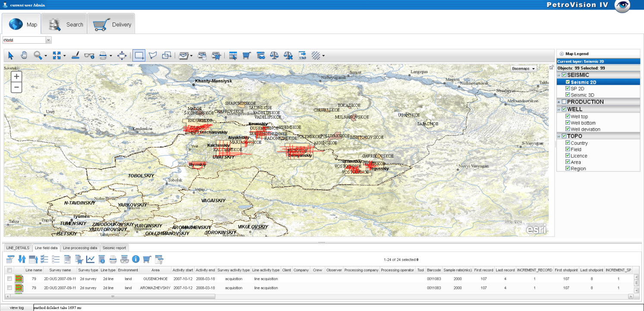Viewport: 644px width, 311px height.
Task: Click the overlapping rectangles selection tool
Action: coord(166,55)
